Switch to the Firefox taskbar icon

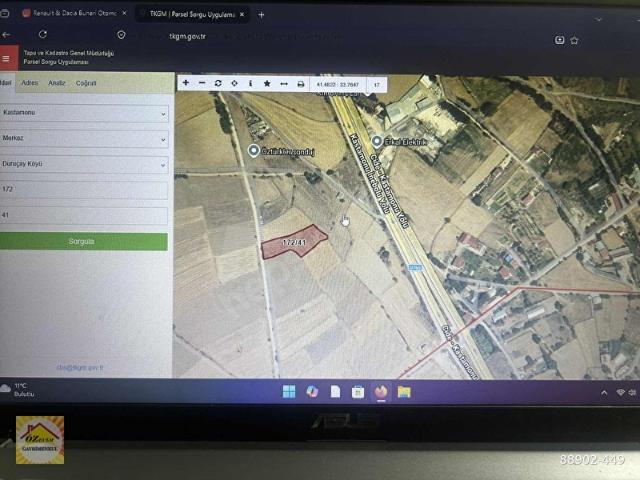coord(381,392)
